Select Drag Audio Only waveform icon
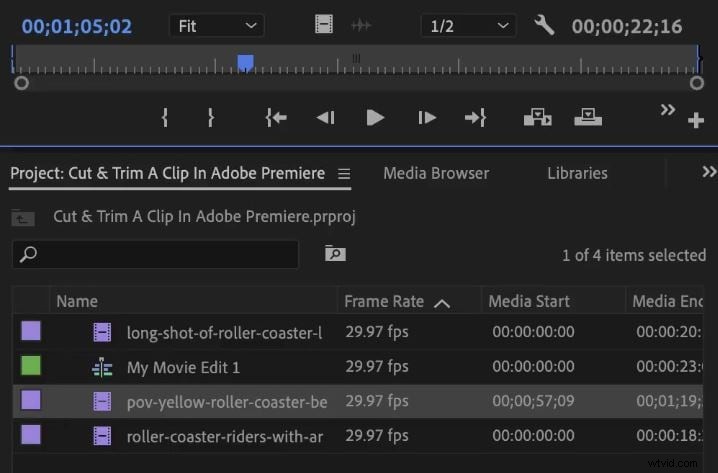The height and width of the screenshot is (473, 718). (361, 25)
